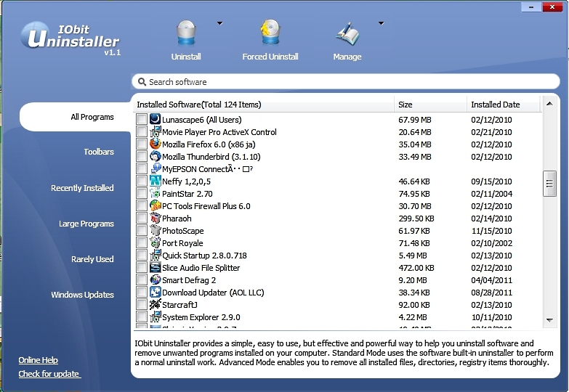Click the scrollbar up arrow
This screenshot has height=392, width=569.
click(x=549, y=104)
